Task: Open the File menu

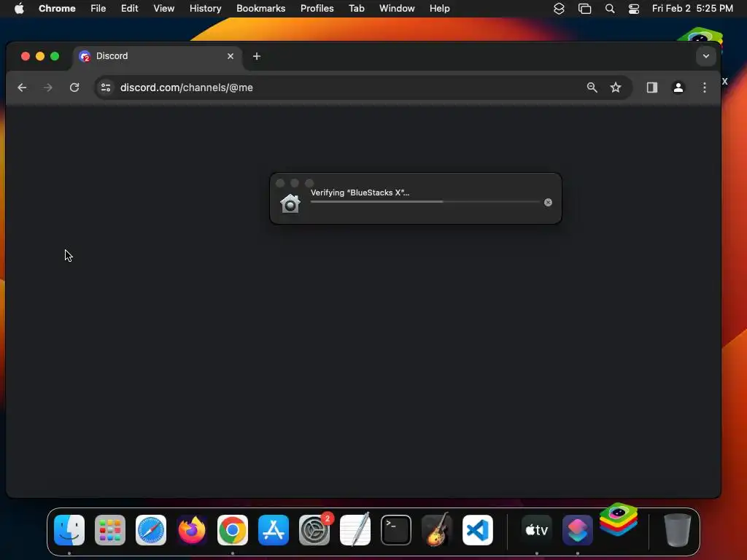Action: pyautogui.click(x=98, y=9)
